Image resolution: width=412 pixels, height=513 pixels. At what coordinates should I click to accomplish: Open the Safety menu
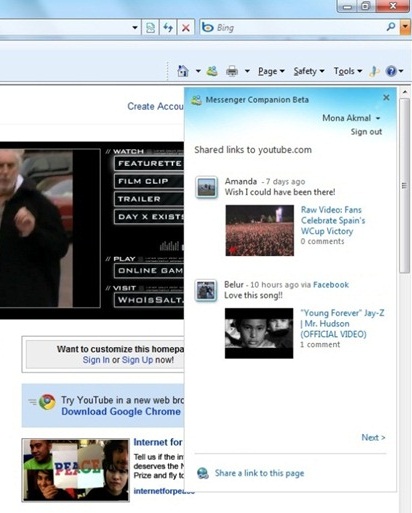tap(309, 71)
